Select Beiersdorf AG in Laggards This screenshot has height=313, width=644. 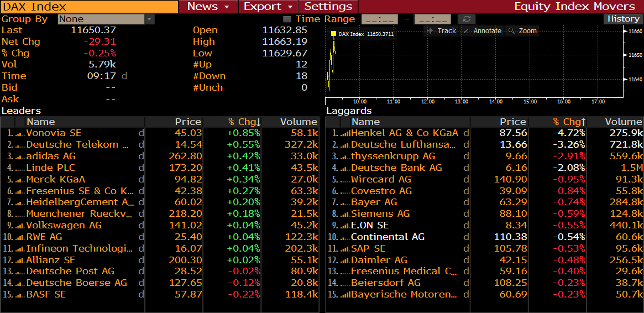386,283
